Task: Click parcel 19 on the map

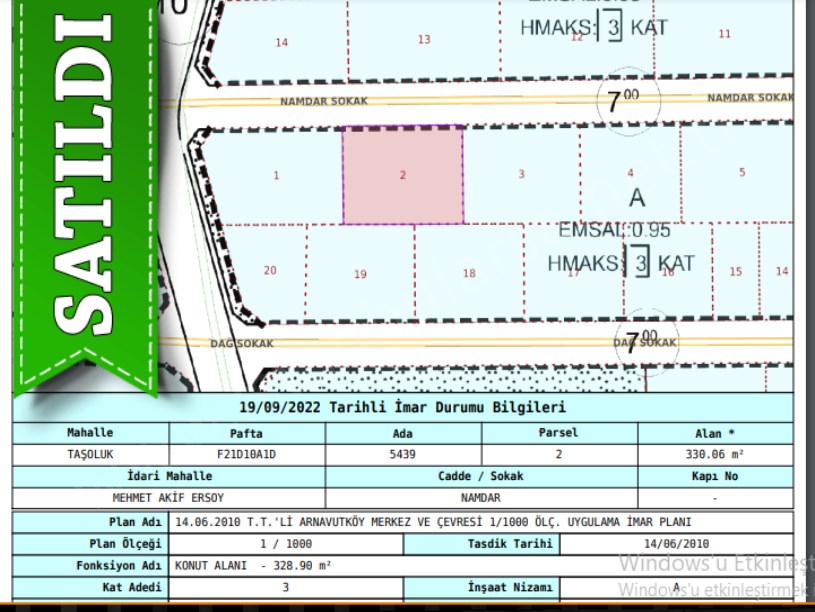Action: (360, 273)
